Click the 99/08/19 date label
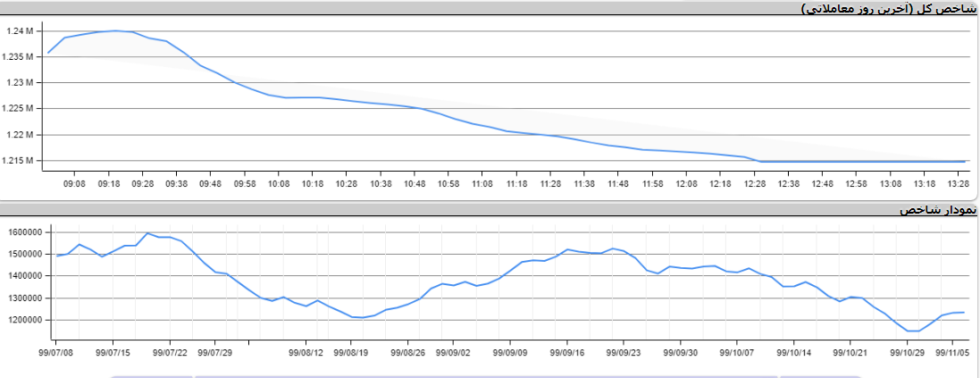Screen dimensions: 980x378 point(353,353)
